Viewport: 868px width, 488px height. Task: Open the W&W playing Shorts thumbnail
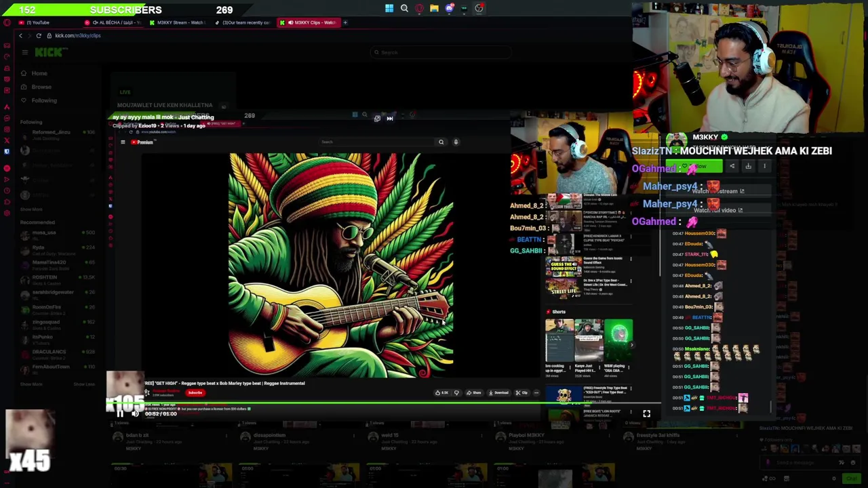coord(618,340)
